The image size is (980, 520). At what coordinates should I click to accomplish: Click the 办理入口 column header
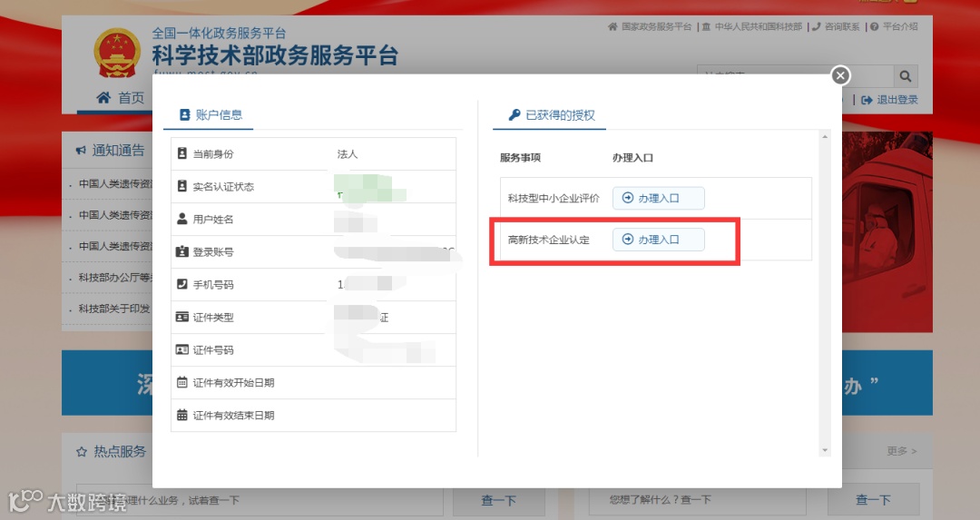(632, 158)
